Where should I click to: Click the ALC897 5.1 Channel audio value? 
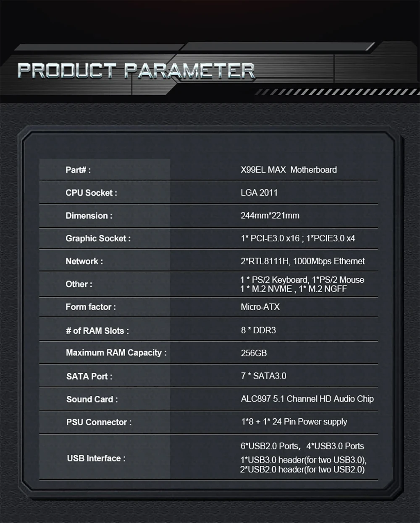pos(307,399)
